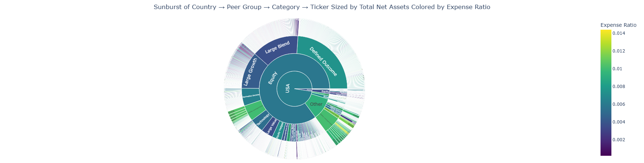
Task: Click the USA root sector at the center
Action: (288, 88)
